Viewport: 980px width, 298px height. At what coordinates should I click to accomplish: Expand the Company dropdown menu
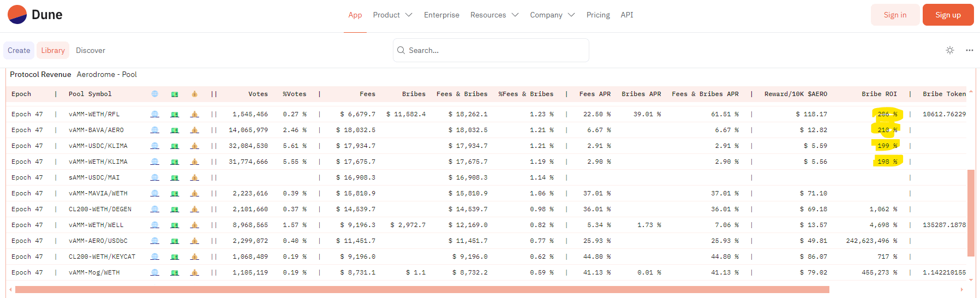coord(552,15)
